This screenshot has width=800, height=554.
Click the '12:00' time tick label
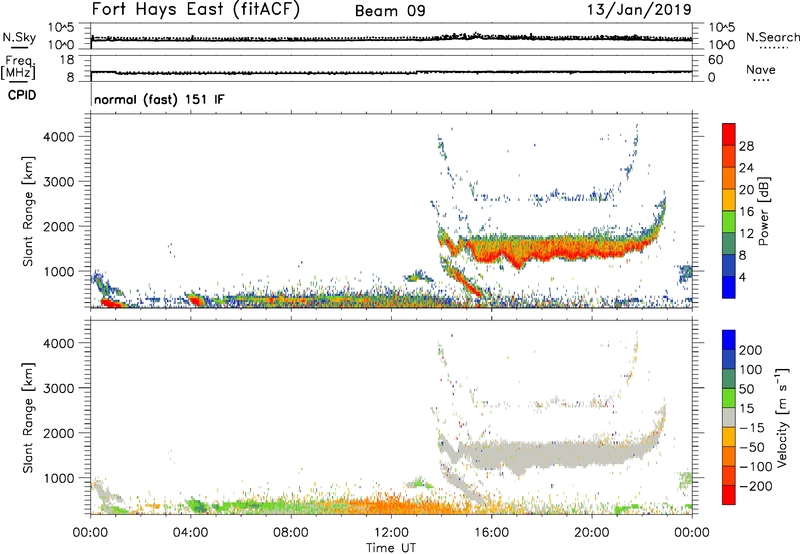[x=391, y=533]
